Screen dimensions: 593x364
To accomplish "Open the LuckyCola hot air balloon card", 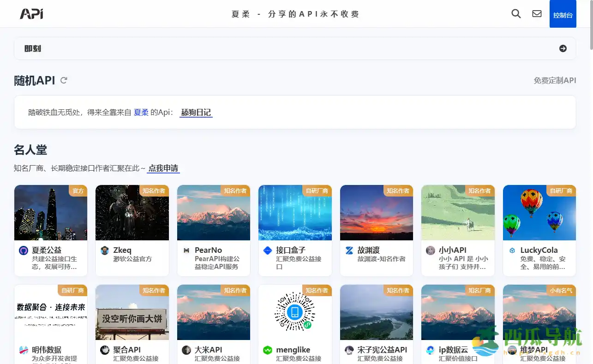I will point(539,212).
